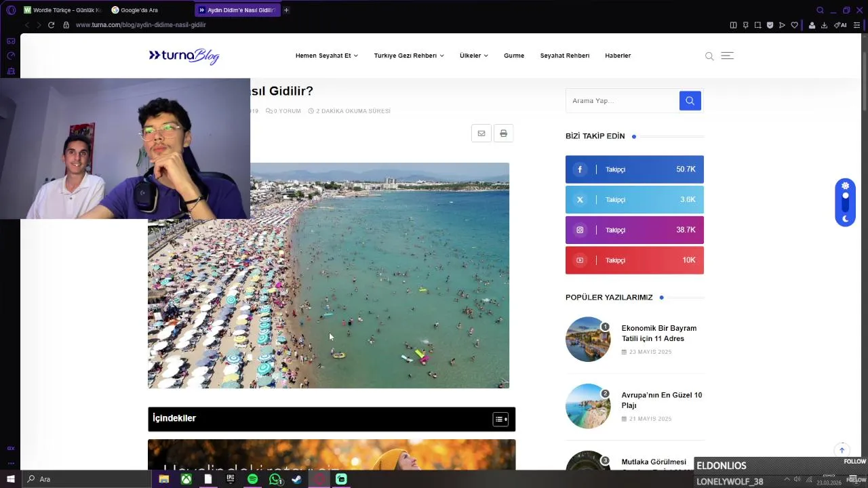
Task: Click the turna Blog logo
Action: (184, 56)
